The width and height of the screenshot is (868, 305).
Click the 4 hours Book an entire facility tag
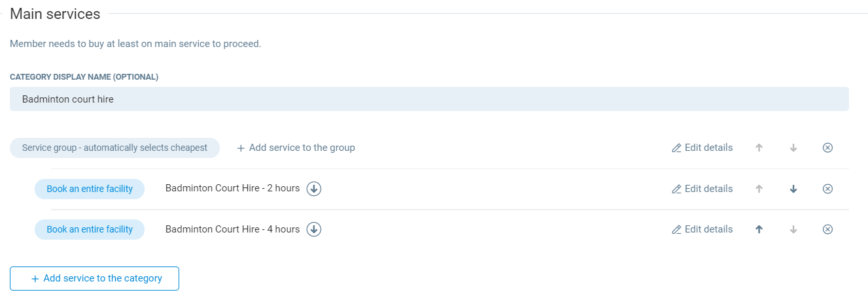click(x=90, y=229)
